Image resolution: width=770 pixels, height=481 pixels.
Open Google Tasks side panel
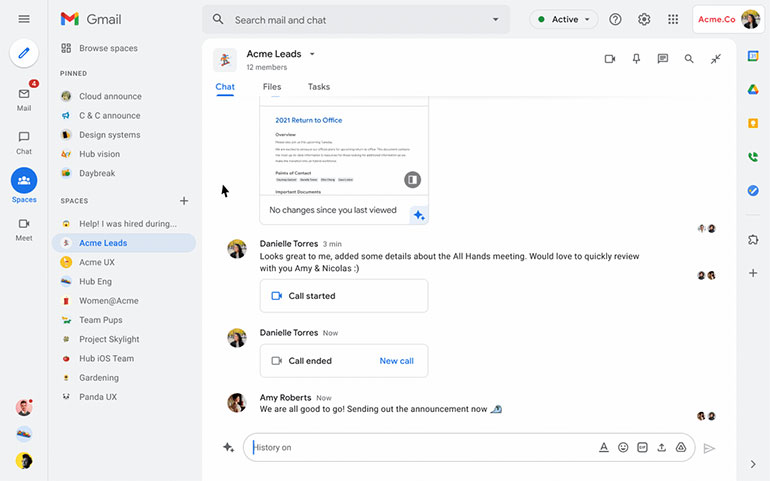coord(753,191)
